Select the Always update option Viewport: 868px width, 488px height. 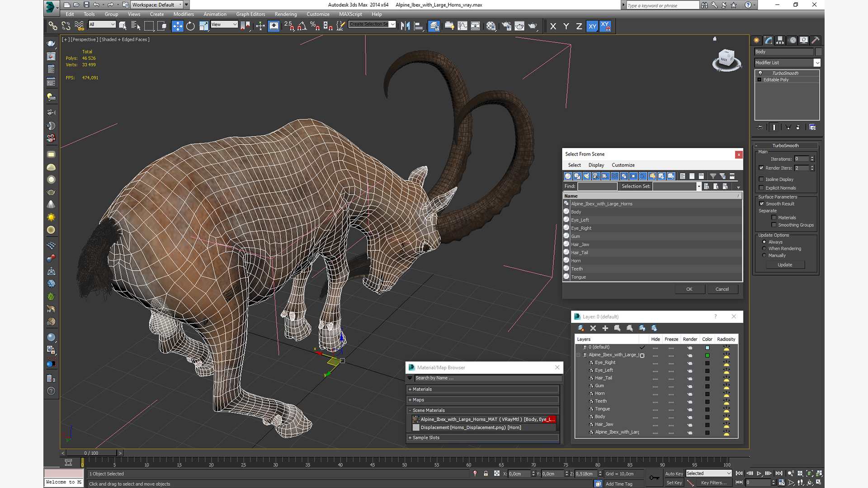tap(764, 242)
